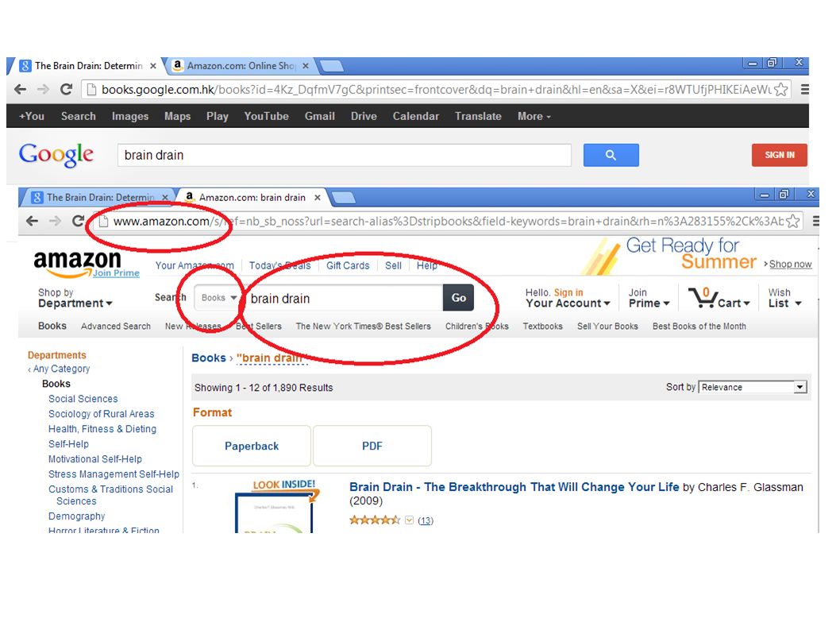The height and width of the screenshot is (630, 840).
Task: Select Health, Fitness & Dieting department
Action: point(102,429)
